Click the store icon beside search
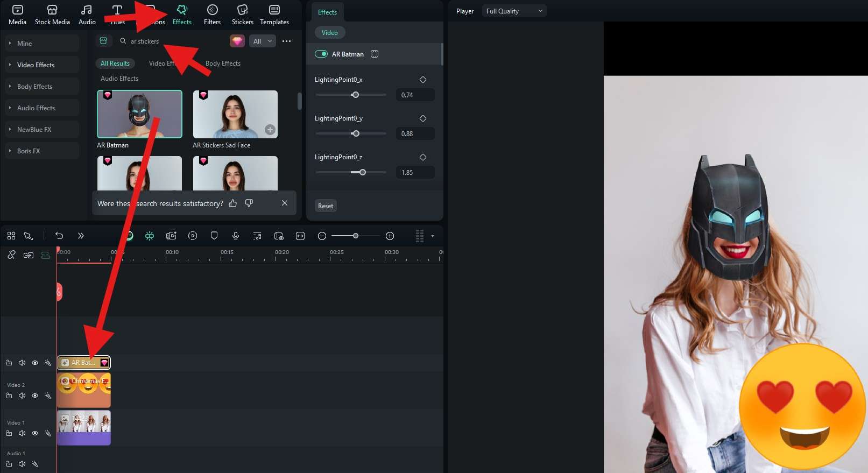868x473 pixels. tap(103, 41)
